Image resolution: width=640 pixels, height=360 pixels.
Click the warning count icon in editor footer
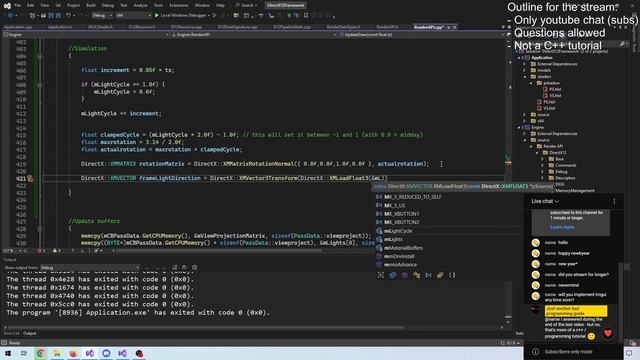point(56,251)
